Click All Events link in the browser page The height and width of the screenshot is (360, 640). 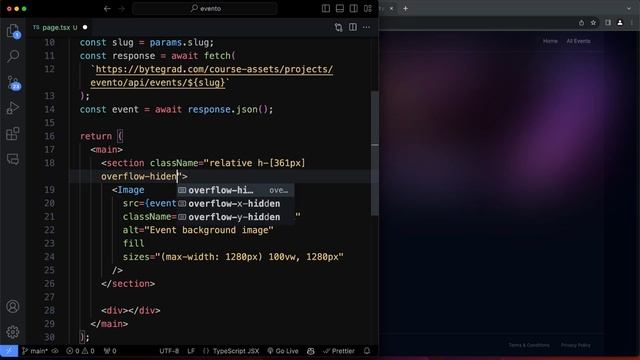tap(578, 41)
